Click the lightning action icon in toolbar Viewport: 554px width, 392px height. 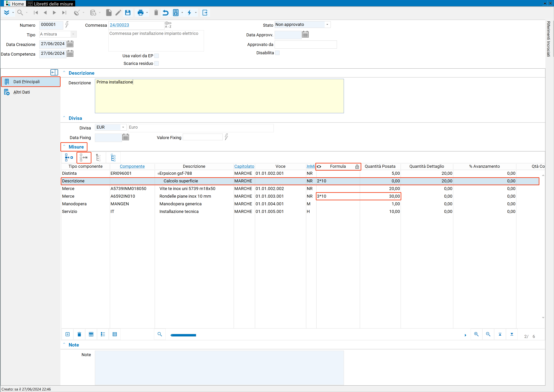[190, 13]
